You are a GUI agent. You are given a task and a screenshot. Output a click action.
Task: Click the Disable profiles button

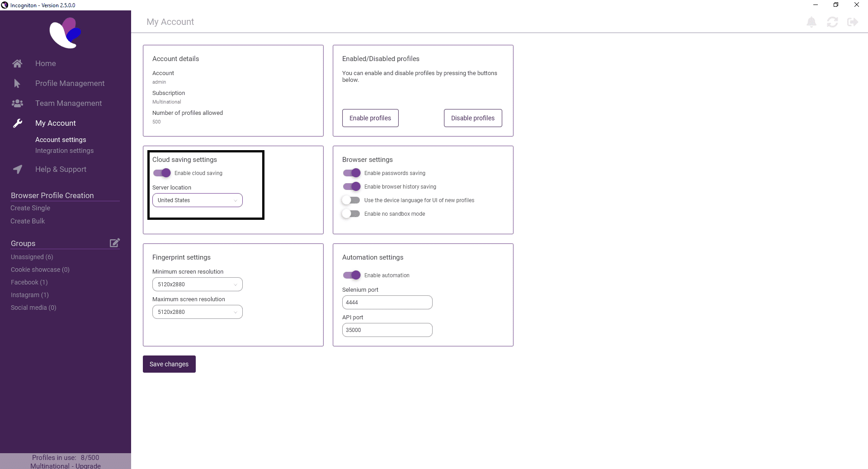(x=472, y=118)
